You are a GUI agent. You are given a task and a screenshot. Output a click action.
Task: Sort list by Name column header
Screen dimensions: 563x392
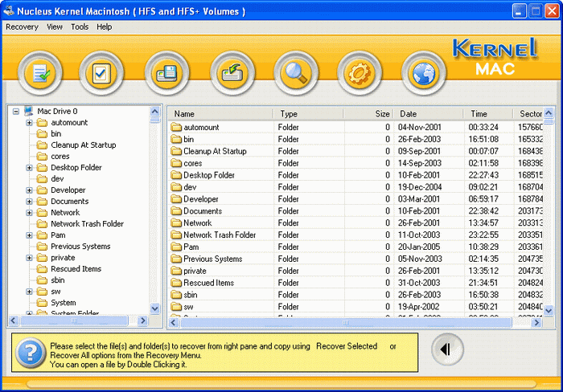220,114
